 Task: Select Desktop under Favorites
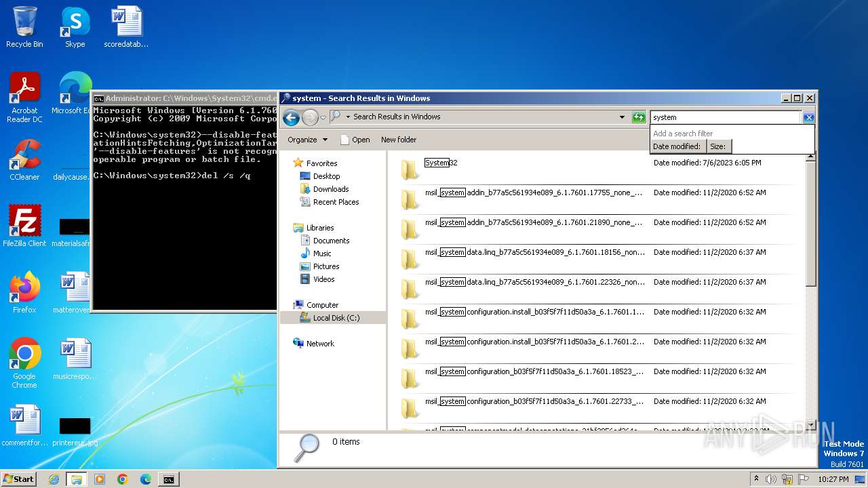coord(326,176)
